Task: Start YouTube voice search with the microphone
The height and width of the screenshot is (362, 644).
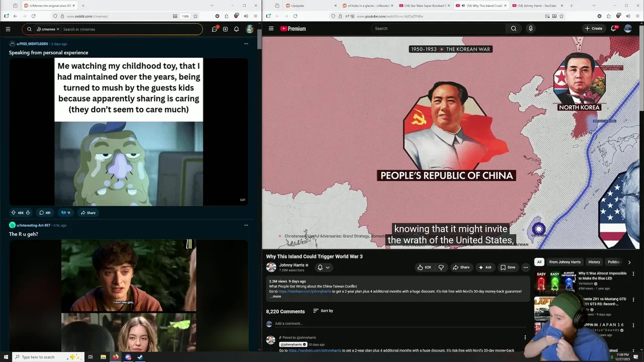Action: [x=530, y=29]
